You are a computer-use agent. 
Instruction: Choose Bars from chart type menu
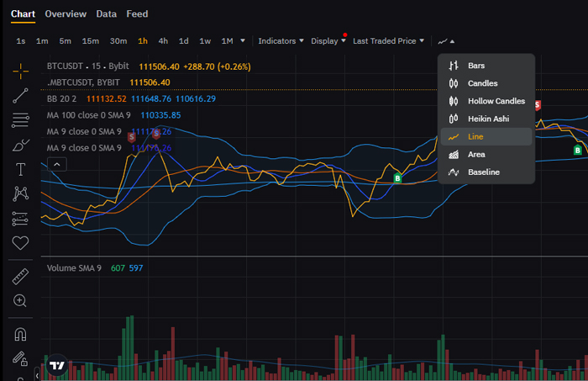[486, 66]
